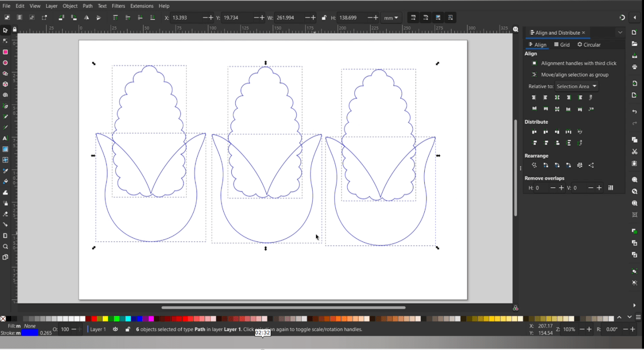Open the mm units dropdown
The width and height of the screenshot is (644, 350).
pos(390,17)
